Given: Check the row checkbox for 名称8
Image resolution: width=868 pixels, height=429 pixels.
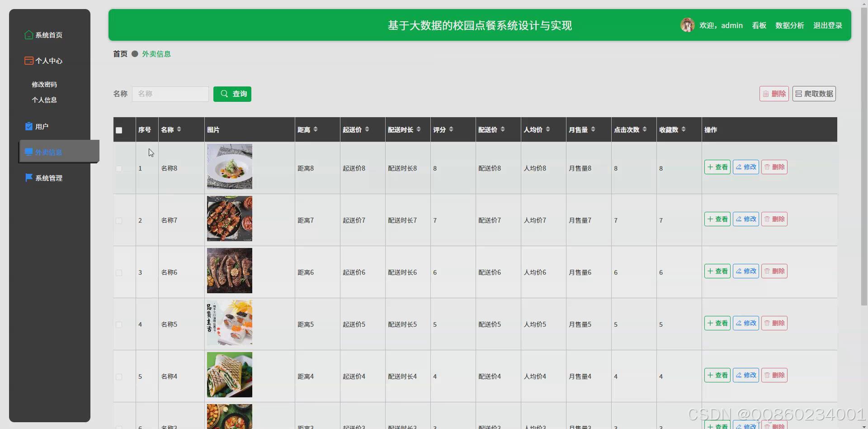Looking at the screenshot, I should pyautogui.click(x=119, y=169).
